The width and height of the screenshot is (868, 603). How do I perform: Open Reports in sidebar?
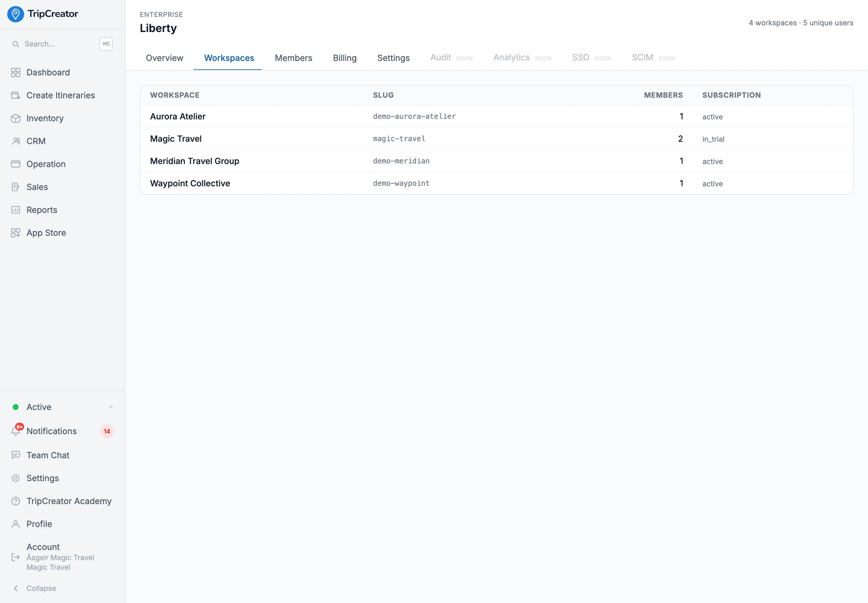pyautogui.click(x=42, y=210)
